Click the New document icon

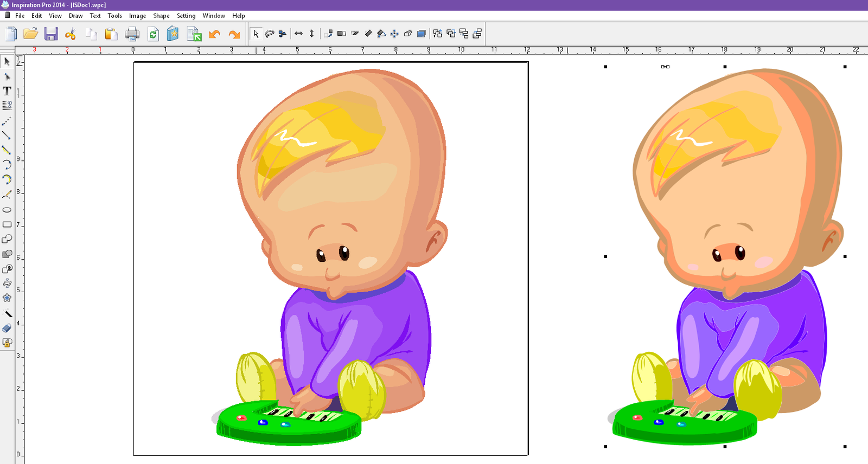[11, 34]
